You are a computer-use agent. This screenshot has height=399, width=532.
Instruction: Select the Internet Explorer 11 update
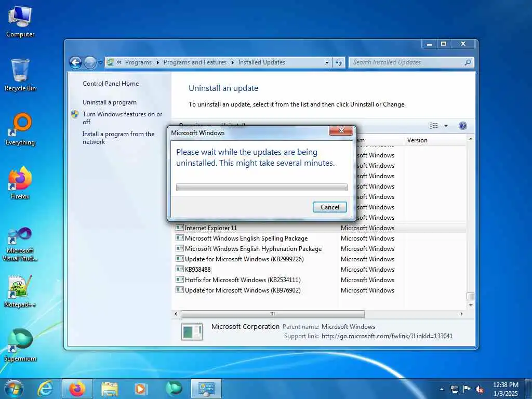point(321,228)
